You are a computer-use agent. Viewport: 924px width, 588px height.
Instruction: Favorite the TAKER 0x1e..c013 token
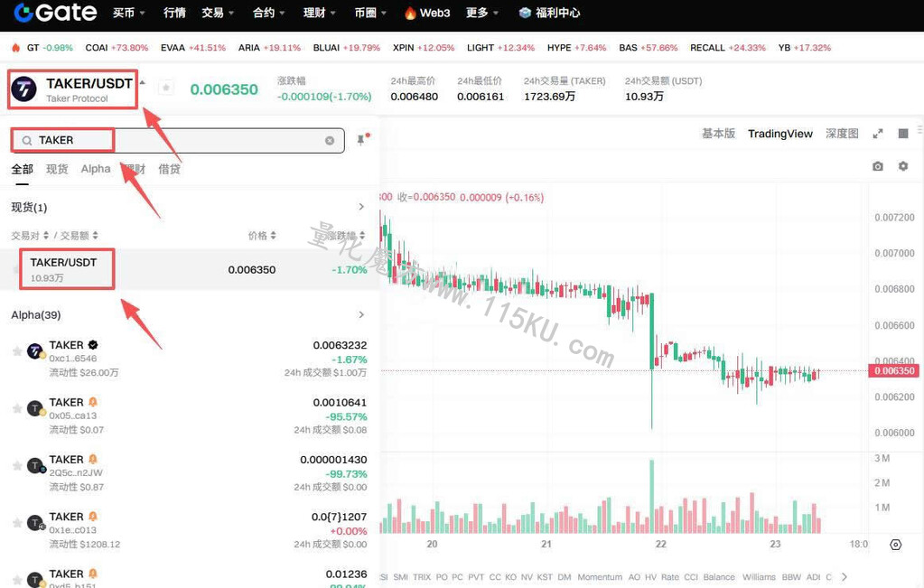point(17,523)
